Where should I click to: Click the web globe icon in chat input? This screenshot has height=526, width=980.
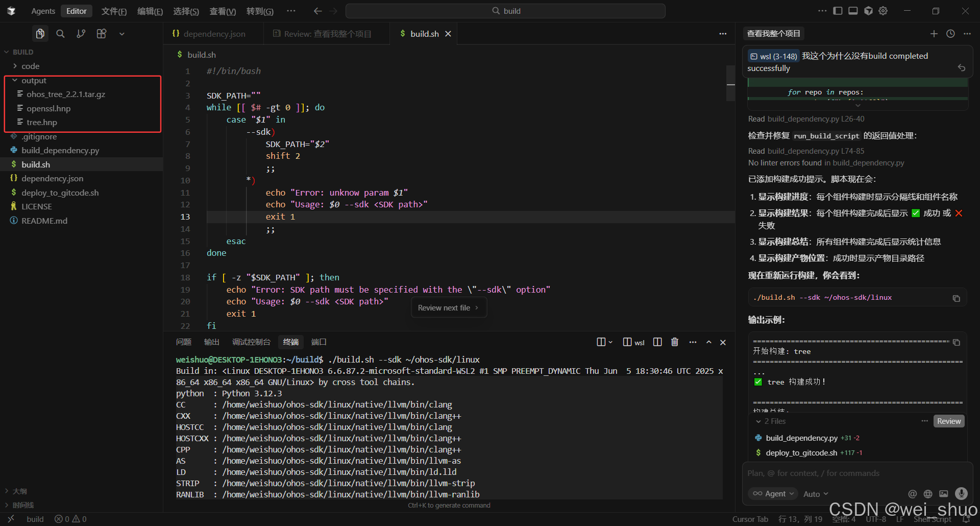928,494
